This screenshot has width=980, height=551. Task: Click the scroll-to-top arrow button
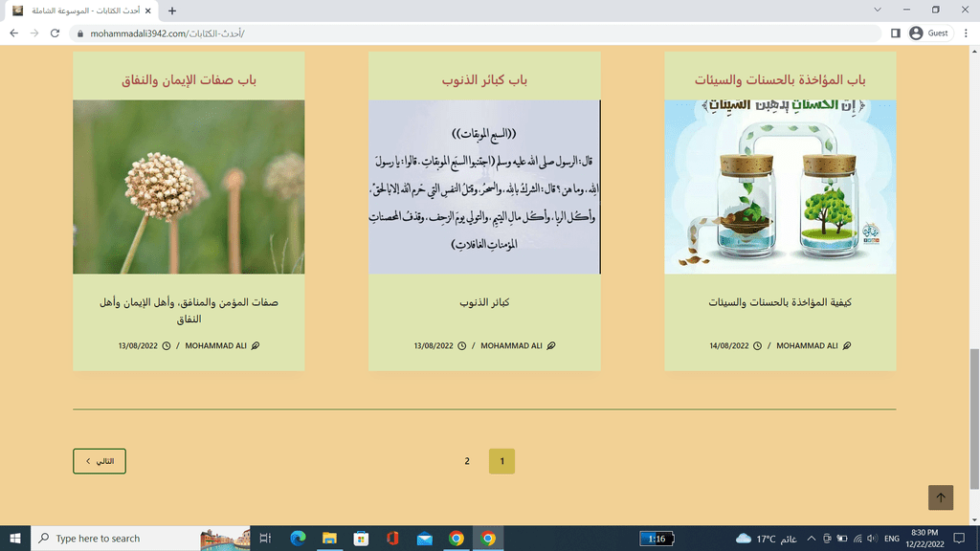[940, 497]
